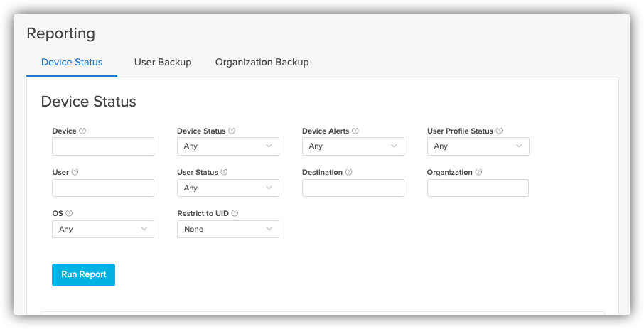Click into the Device text field
The image size is (644, 329).
[103, 146]
